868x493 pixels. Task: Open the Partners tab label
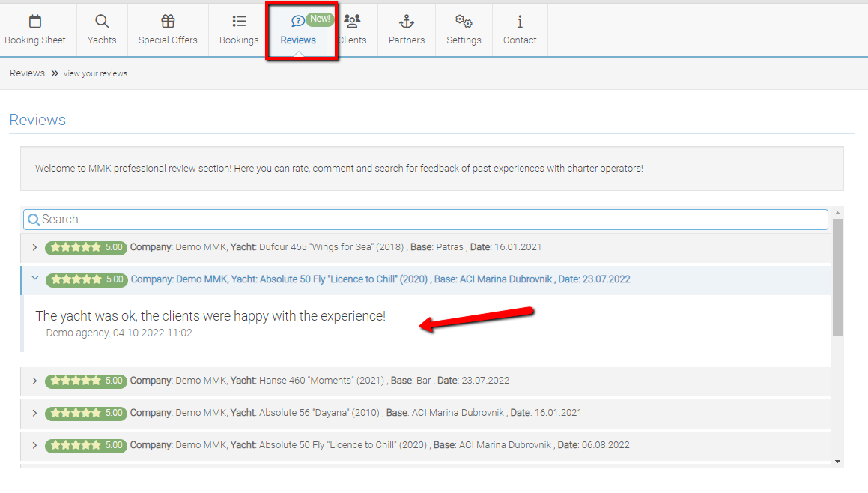tap(407, 40)
